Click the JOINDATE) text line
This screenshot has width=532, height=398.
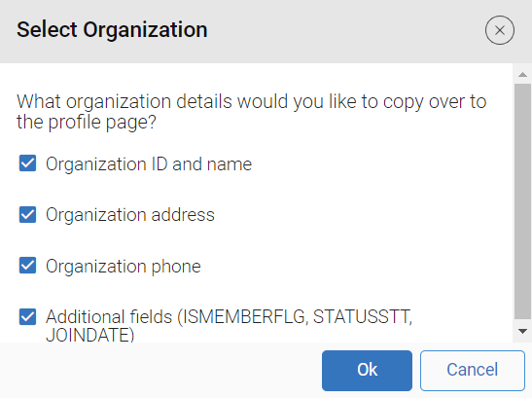(x=90, y=335)
